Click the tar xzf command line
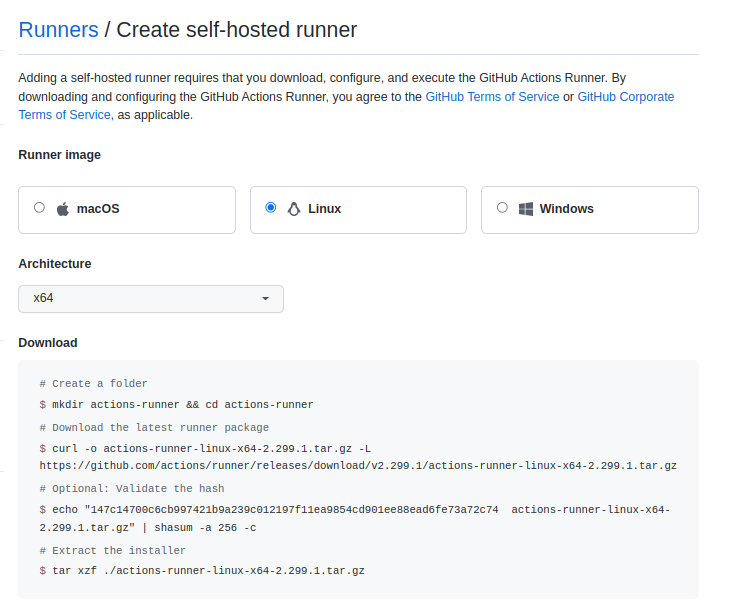 click(202, 571)
